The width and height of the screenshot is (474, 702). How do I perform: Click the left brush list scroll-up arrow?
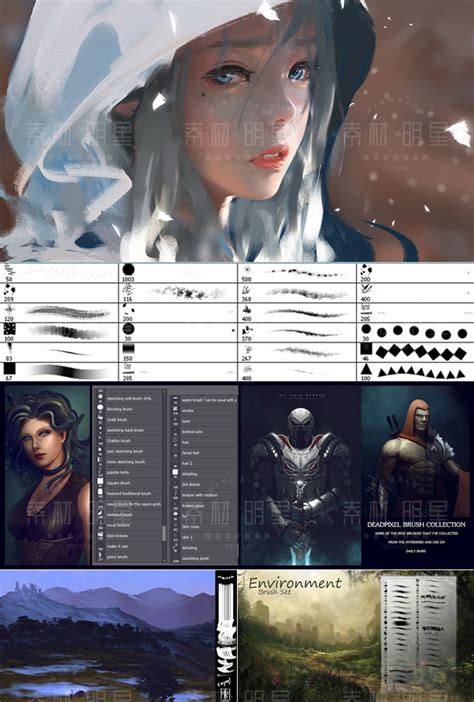coord(164,392)
